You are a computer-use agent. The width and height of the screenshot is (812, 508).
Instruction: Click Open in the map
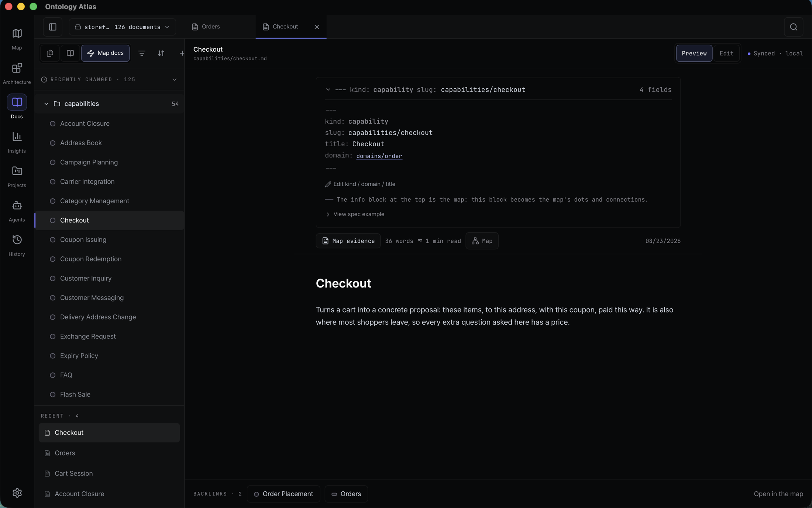point(778,494)
